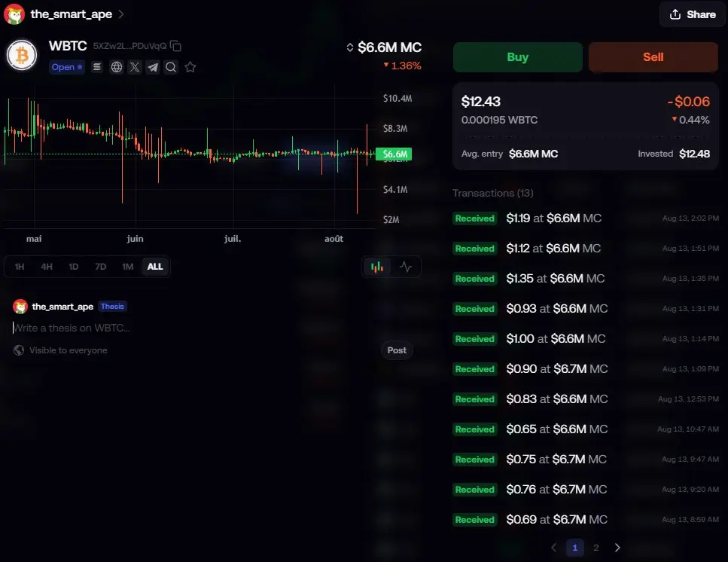
Task: Copy the WBTC contract address
Action: pyautogui.click(x=175, y=45)
